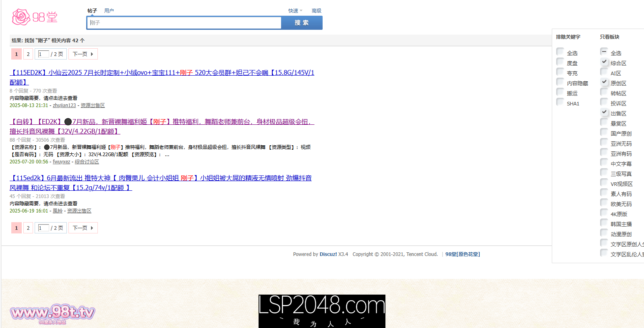Screen dimensions: 644x328
Task: Expand the 快速 search dropdown
Action: (295, 11)
